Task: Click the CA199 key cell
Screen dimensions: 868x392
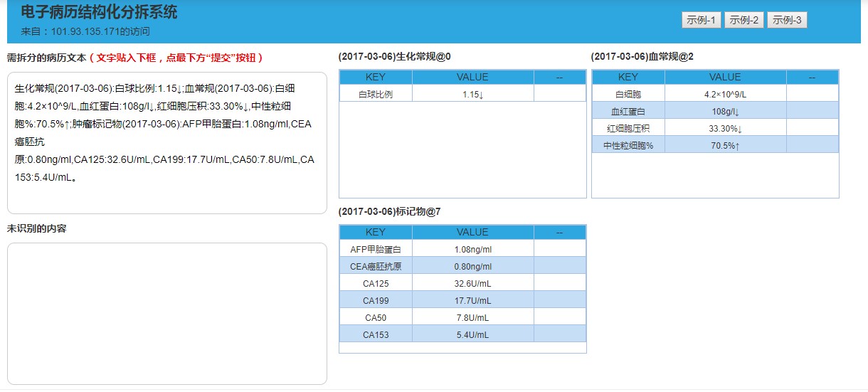Action: (375, 300)
